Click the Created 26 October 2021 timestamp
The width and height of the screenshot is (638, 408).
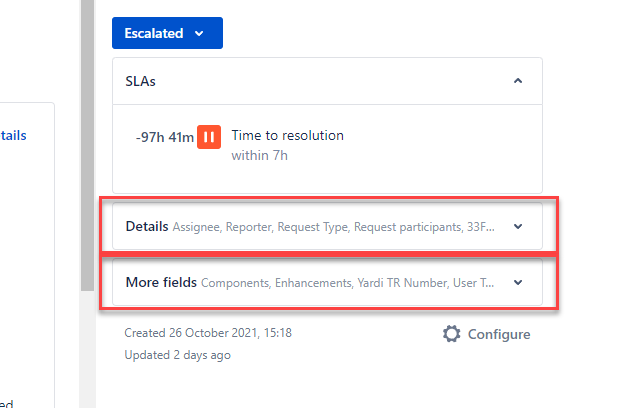coord(208,333)
